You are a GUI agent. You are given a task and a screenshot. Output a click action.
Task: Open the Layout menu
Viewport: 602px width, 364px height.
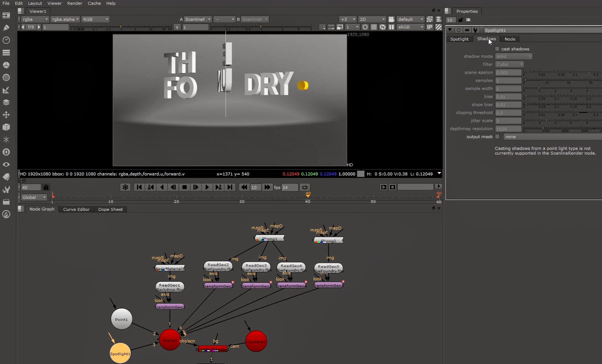35,3
